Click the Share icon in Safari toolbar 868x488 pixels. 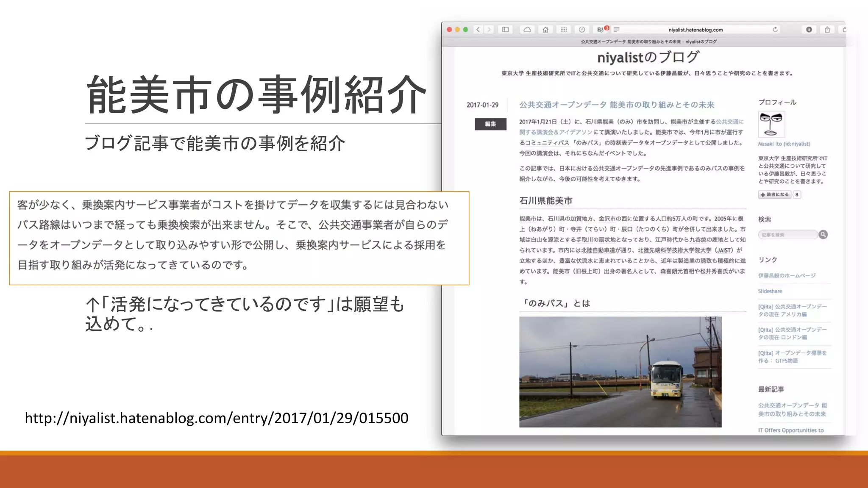827,30
